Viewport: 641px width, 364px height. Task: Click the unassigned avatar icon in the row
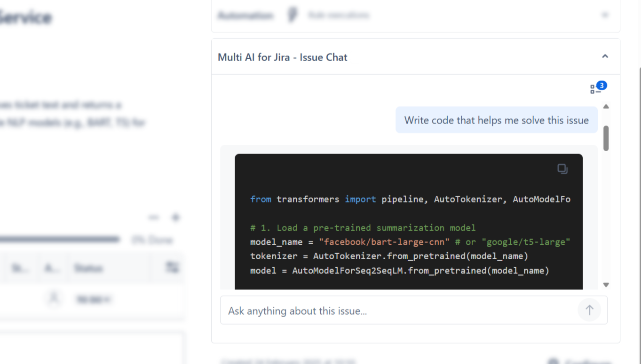pyautogui.click(x=54, y=299)
